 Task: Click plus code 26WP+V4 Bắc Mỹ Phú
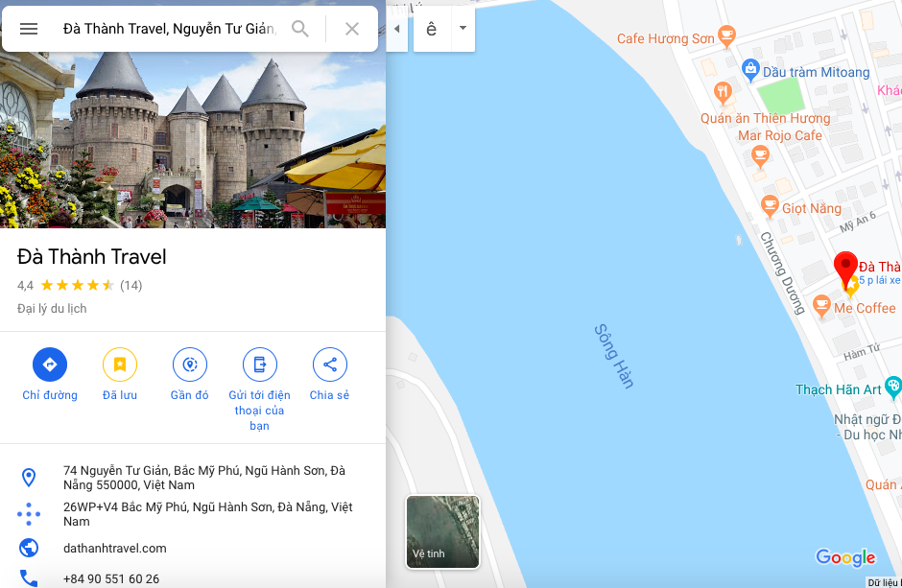tap(207, 514)
